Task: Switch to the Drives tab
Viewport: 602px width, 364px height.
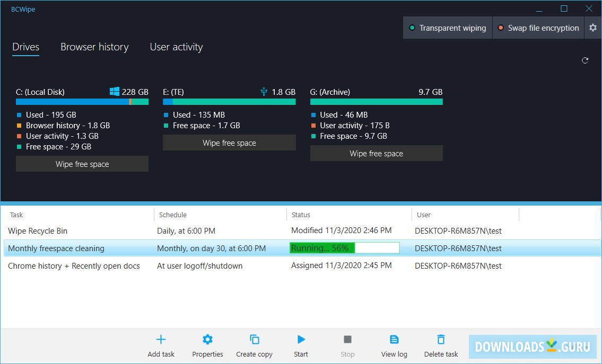Action: [25, 47]
